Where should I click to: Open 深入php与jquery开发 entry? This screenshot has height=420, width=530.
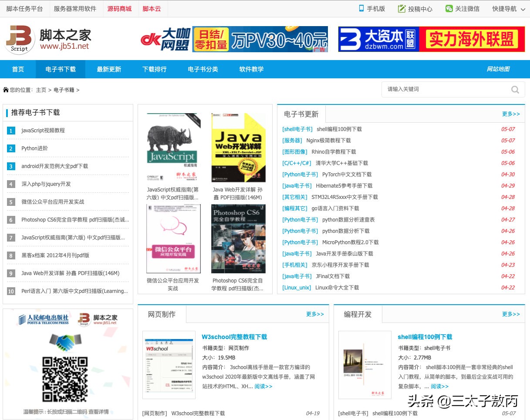(46, 184)
